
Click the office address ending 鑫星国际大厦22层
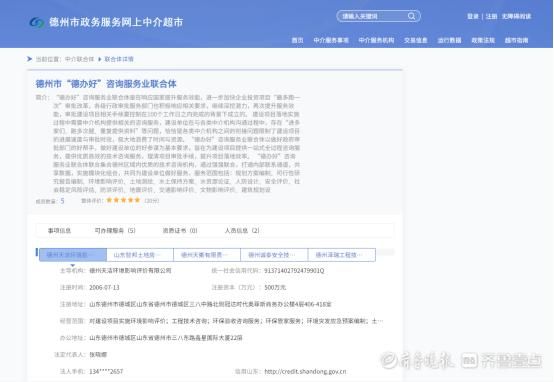pos(166,338)
